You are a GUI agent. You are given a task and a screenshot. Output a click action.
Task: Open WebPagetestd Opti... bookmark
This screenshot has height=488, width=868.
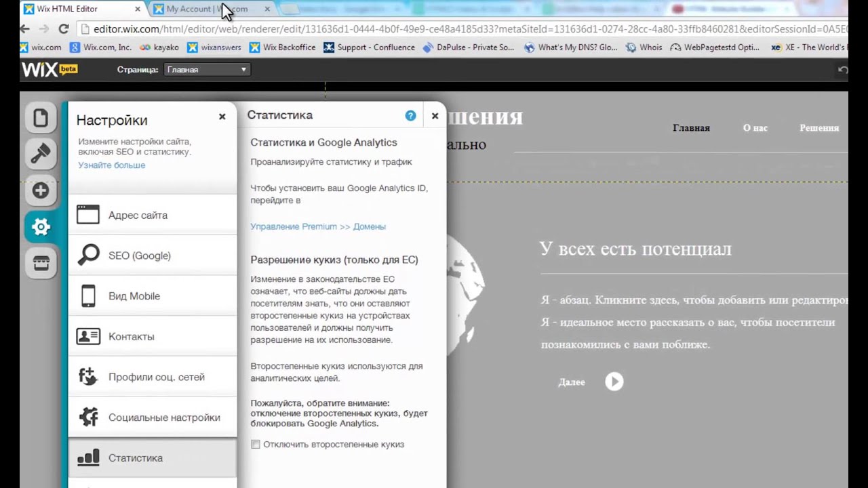(715, 47)
